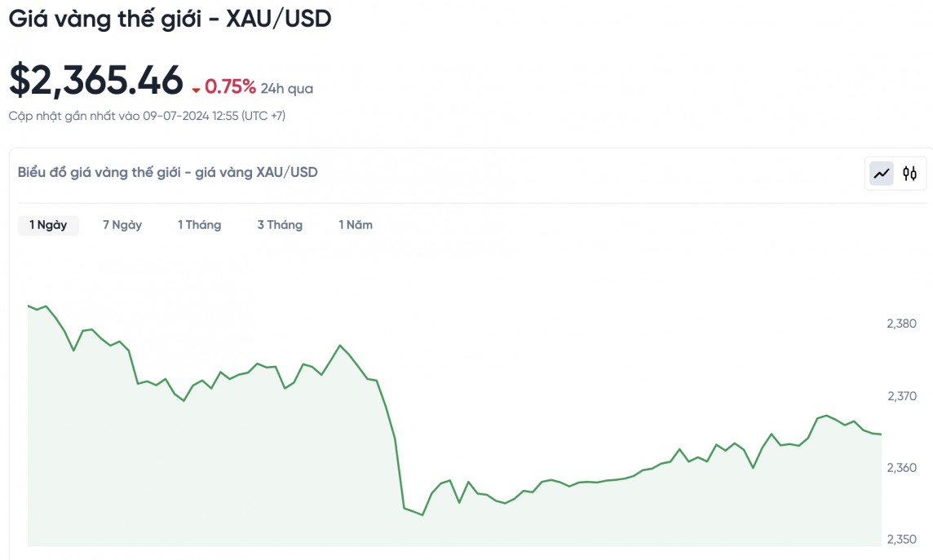Select the 7 Ngày time range
This screenshot has height=560, width=933.
[x=122, y=225]
